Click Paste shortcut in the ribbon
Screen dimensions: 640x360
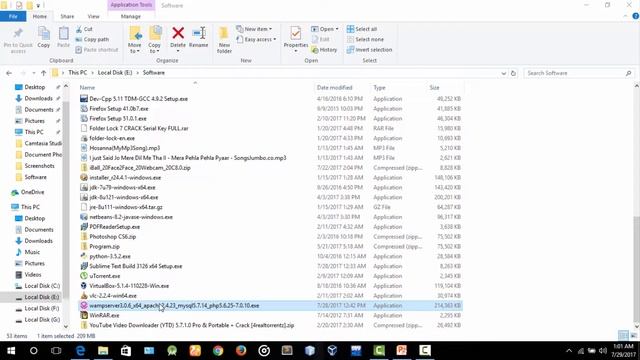click(x=97, y=49)
